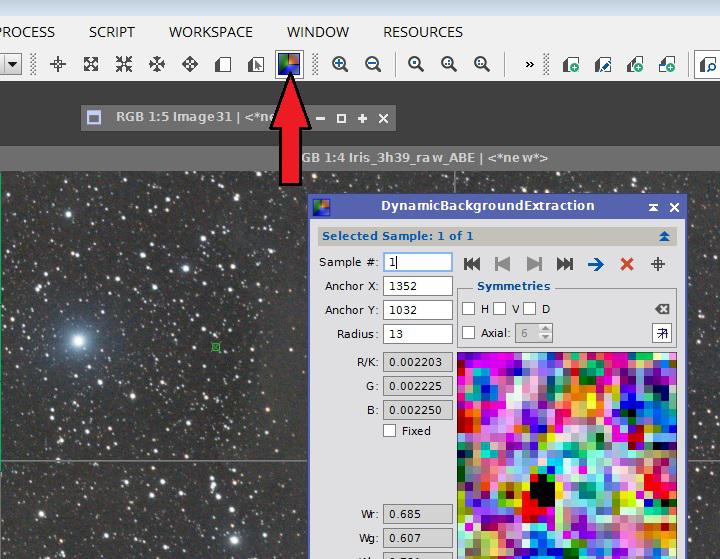
Task: Enable the V symmetry checkbox
Action: pyautogui.click(x=500, y=309)
